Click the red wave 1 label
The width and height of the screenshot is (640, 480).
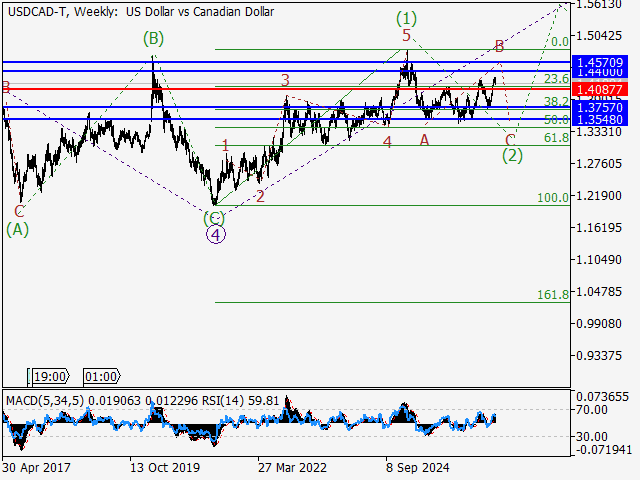click(x=225, y=145)
